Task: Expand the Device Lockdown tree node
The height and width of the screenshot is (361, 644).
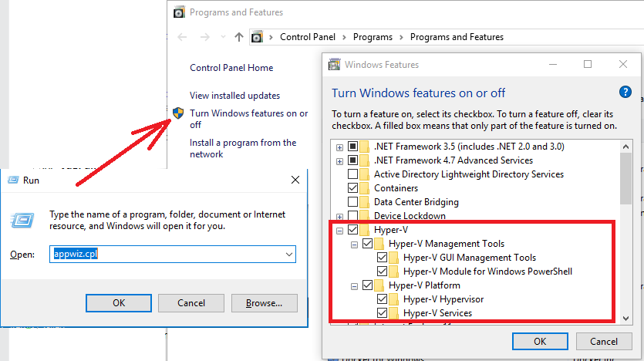Action: pos(339,217)
